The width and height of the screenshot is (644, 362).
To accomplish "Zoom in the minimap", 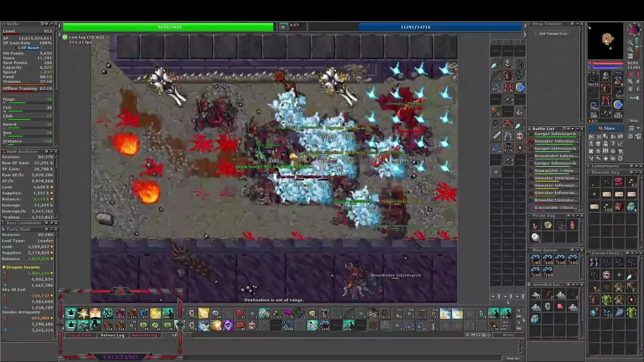I will click(630, 49).
